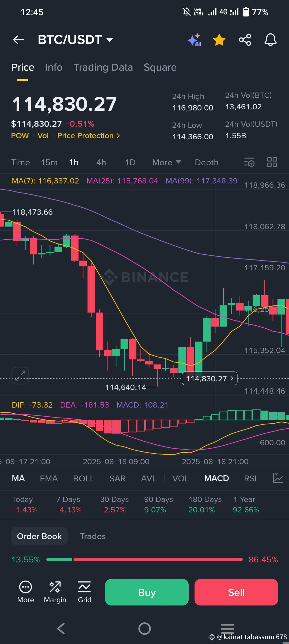The width and height of the screenshot is (289, 644).
Task: Select the 1D interval
Action: (130, 162)
